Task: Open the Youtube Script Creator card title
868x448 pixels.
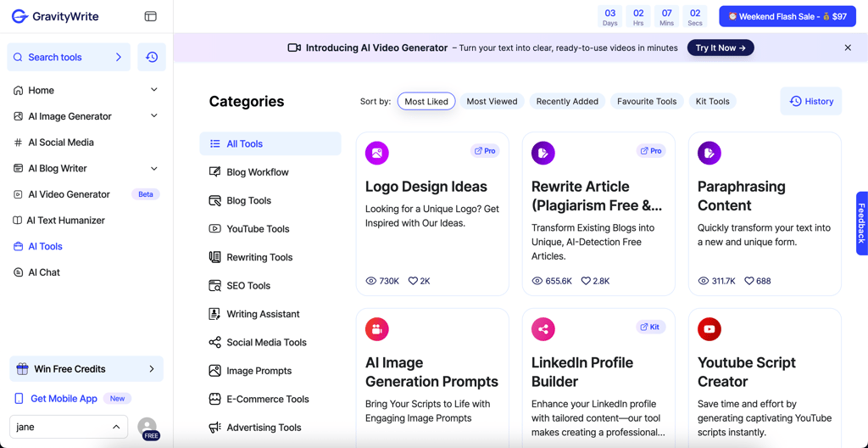Action: tap(747, 372)
